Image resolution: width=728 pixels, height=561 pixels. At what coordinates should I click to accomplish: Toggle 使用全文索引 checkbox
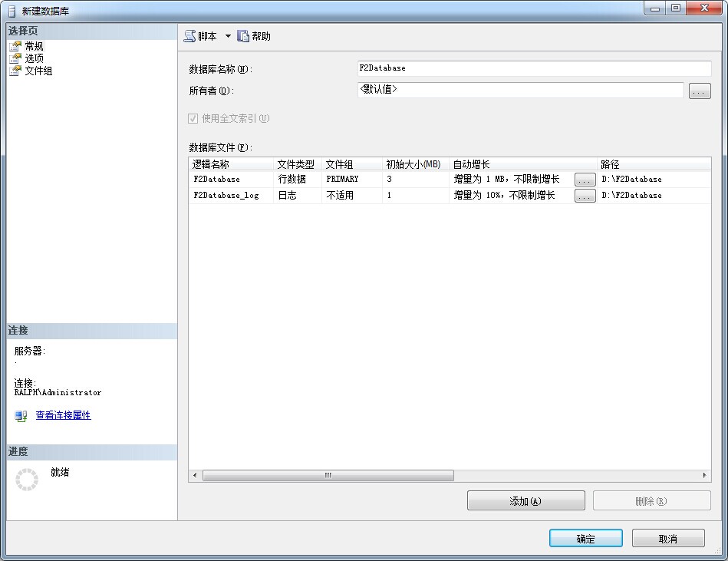tap(193, 118)
